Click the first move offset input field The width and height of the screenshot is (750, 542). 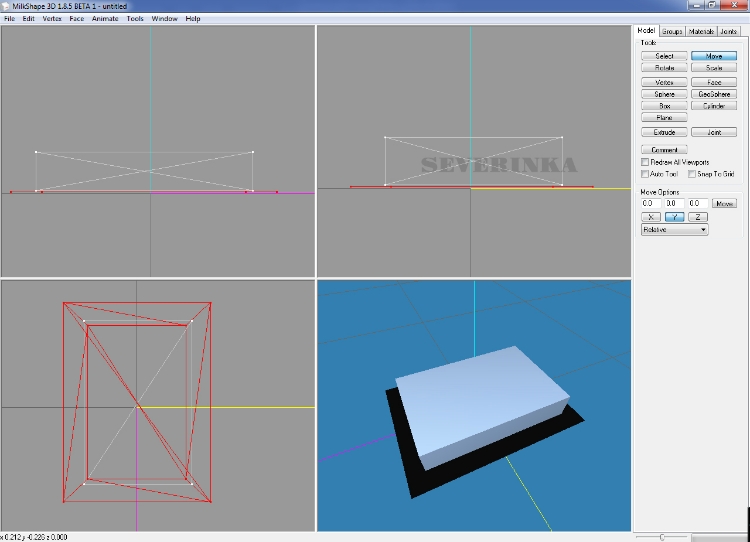(x=650, y=204)
